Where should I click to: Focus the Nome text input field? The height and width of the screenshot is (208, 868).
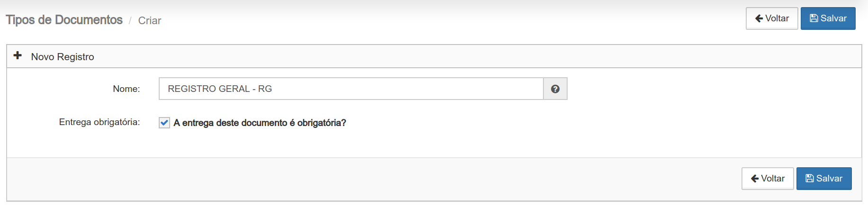click(351, 89)
